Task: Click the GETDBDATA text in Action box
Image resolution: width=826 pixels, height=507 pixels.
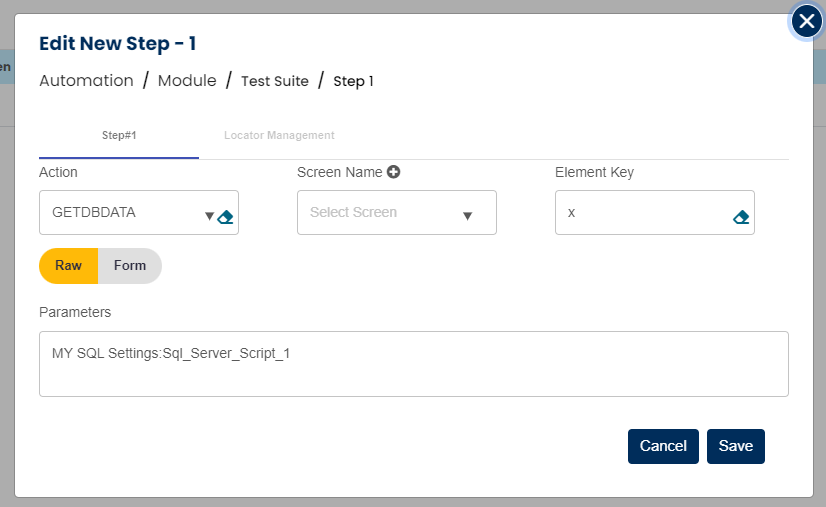Action: [94, 213]
